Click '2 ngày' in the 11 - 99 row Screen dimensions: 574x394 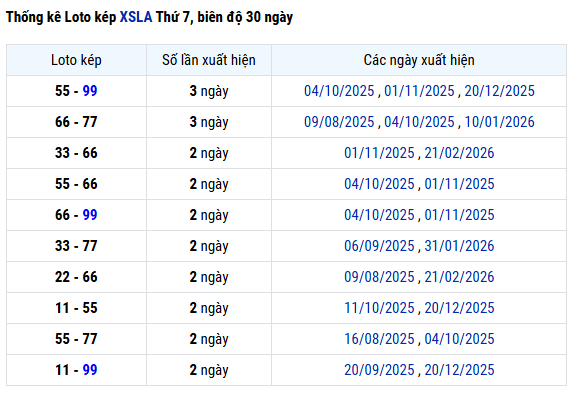209,371
